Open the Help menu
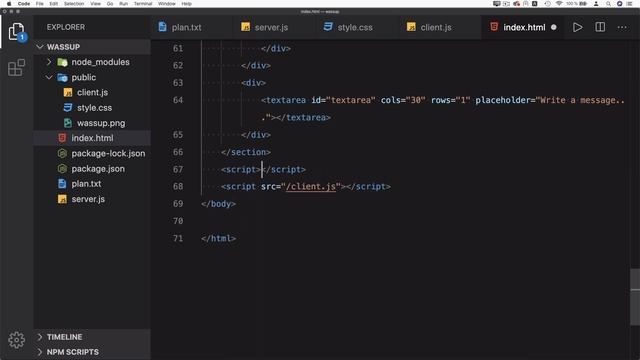 [x=187, y=4]
